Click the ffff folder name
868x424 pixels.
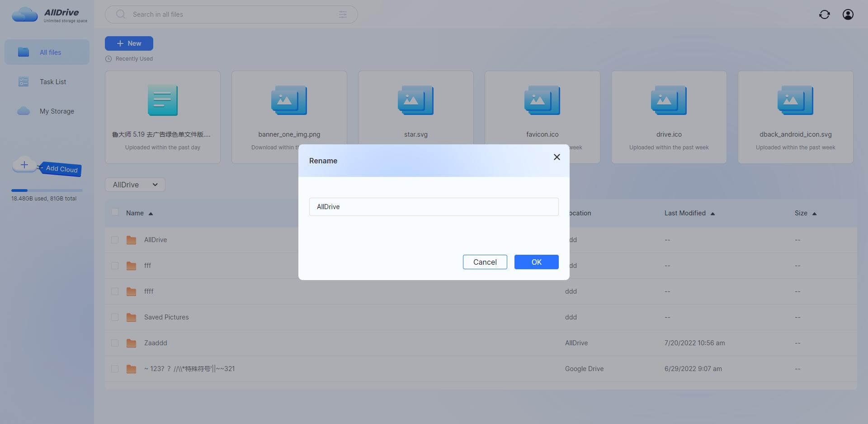click(149, 291)
